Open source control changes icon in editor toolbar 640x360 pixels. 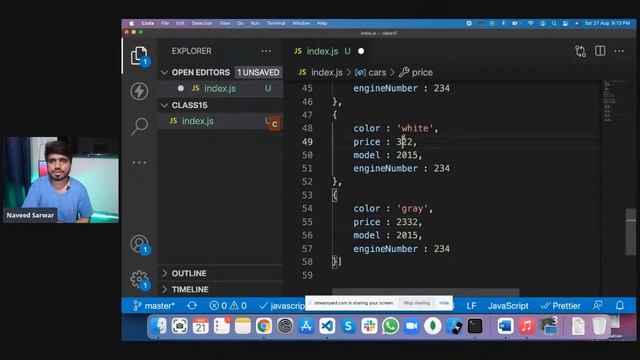point(580,51)
